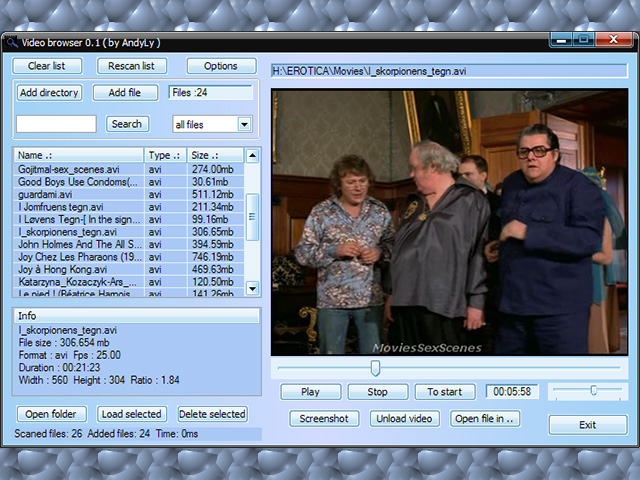This screenshot has height=480, width=640.
Task: Sort the list by Size column
Action: [x=215, y=155]
